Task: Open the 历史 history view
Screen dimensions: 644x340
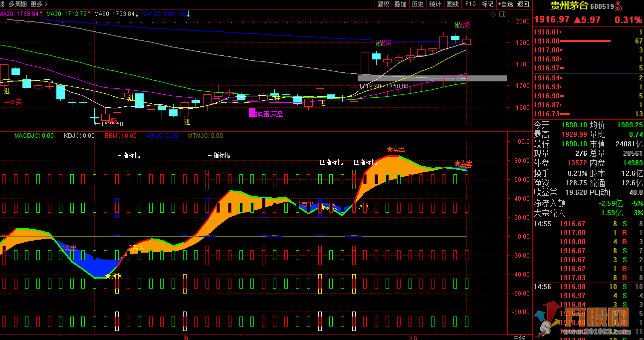Action: click(x=418, y=4)
